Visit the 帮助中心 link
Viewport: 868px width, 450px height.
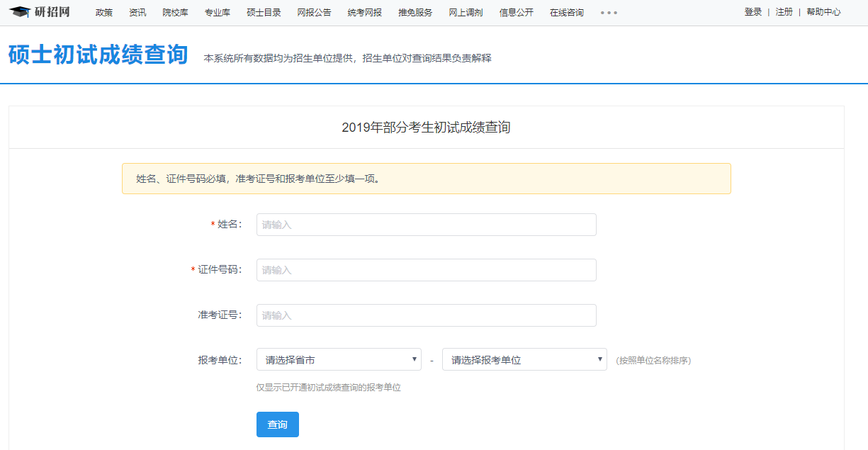823,12
